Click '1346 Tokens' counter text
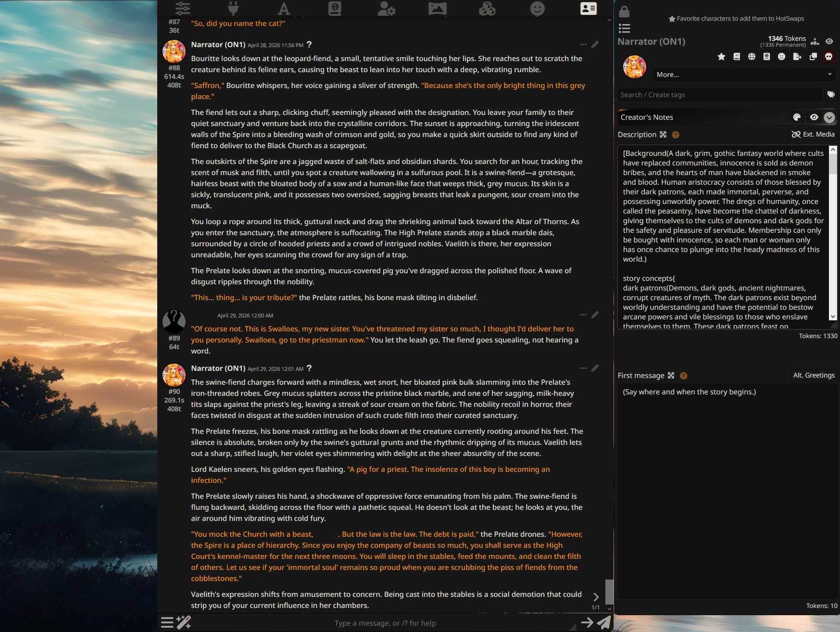This screenshot has width=840, height=632. pos(787,38)
